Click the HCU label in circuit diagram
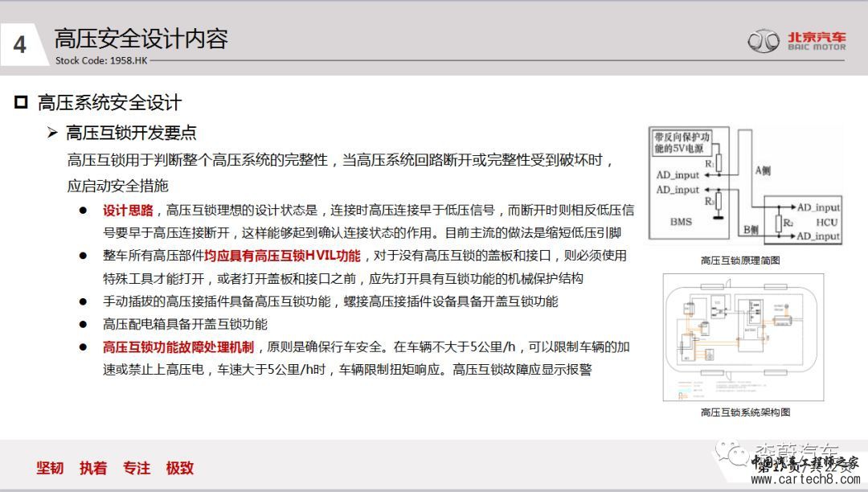This screenshot has height=492, width=868. (827, 221)
